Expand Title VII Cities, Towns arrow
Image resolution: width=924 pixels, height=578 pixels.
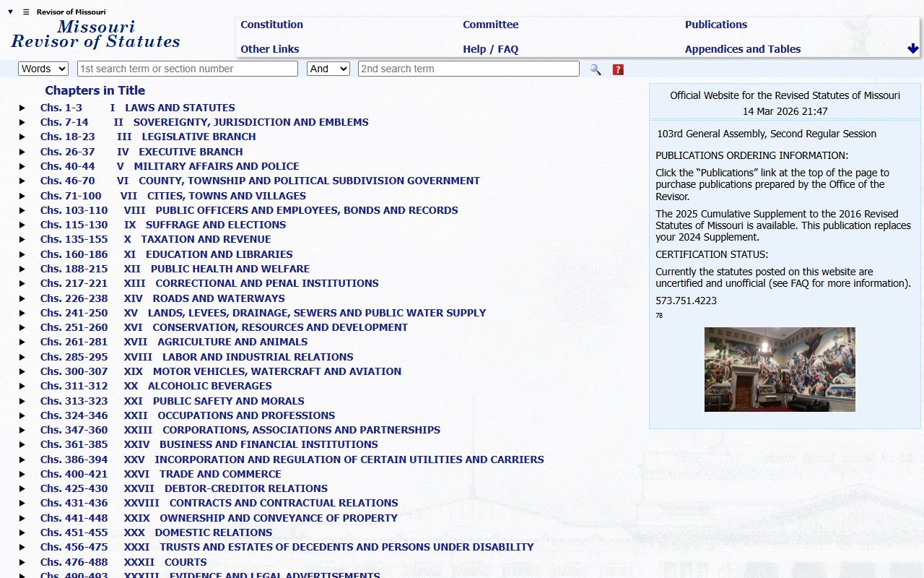pyautogui.click(x=22, y=196)
